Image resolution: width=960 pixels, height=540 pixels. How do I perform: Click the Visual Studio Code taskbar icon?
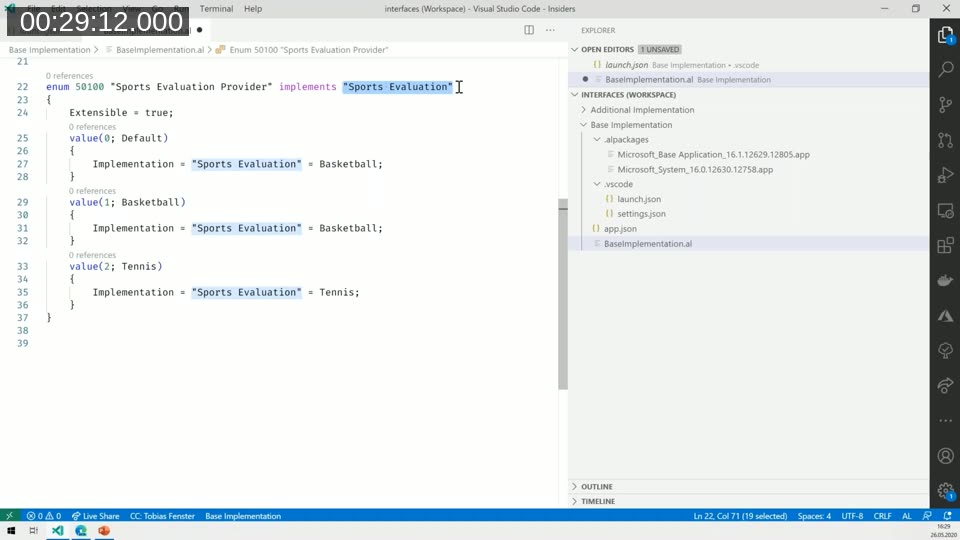(57, 531)
